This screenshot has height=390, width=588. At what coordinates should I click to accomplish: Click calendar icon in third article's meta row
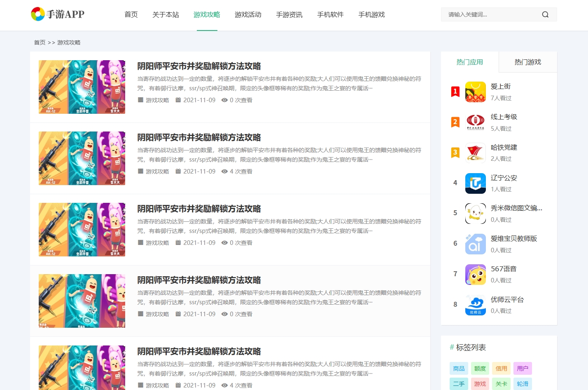178,242
